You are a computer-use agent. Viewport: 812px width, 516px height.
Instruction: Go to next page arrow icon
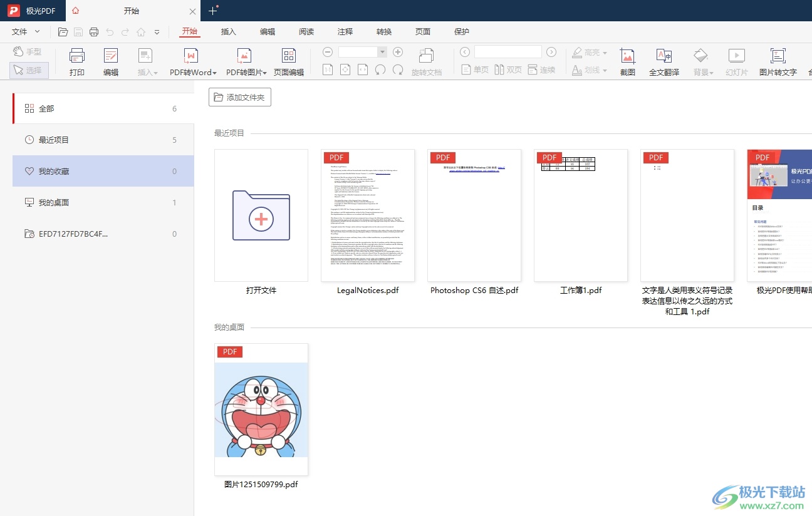pos(551,52)
